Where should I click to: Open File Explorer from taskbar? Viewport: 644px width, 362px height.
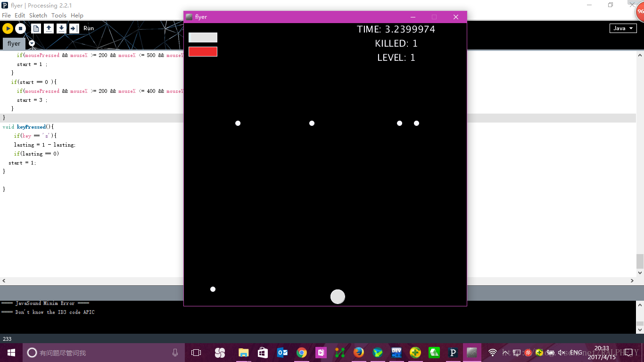pos(243,353)
